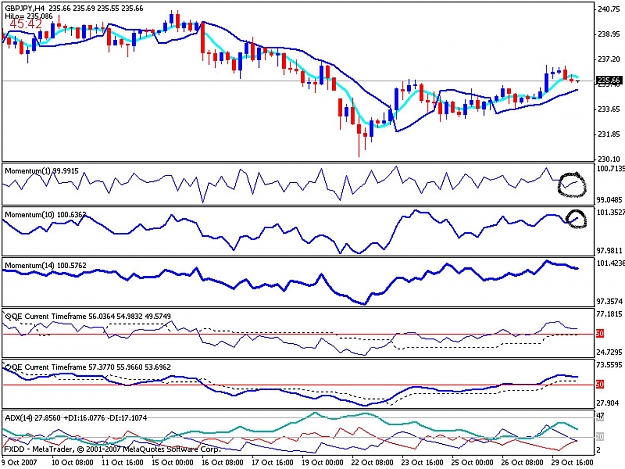Click the 233.65 price axis value
Image resolution: width=625 pixels, height=469 pixels.
click(x=609, y=109)
